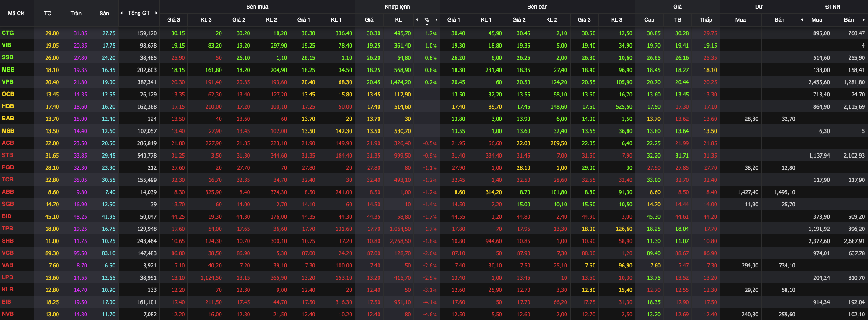
Task: Select the ABB ticker symbol
Action: click(8, 192)
